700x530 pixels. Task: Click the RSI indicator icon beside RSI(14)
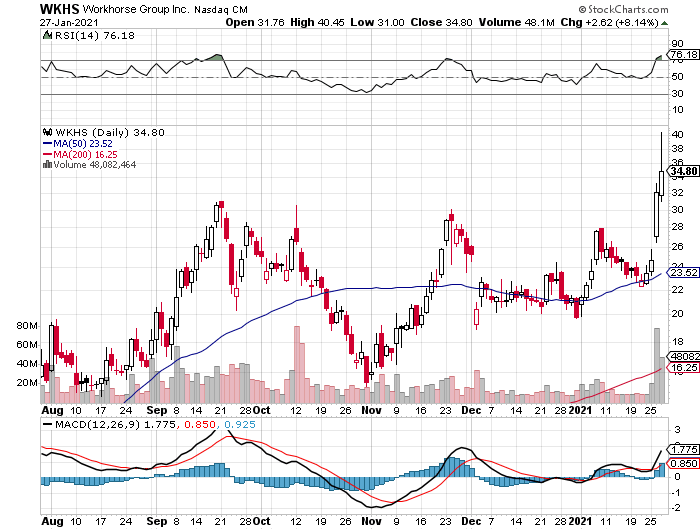[x=47, y=35]
